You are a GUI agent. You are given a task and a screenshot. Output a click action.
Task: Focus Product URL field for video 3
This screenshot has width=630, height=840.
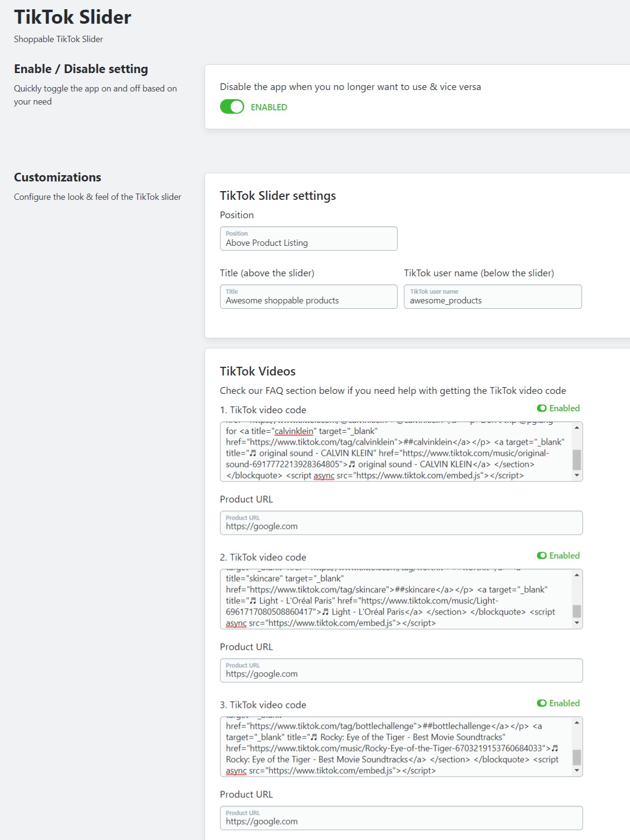point(401,818)
